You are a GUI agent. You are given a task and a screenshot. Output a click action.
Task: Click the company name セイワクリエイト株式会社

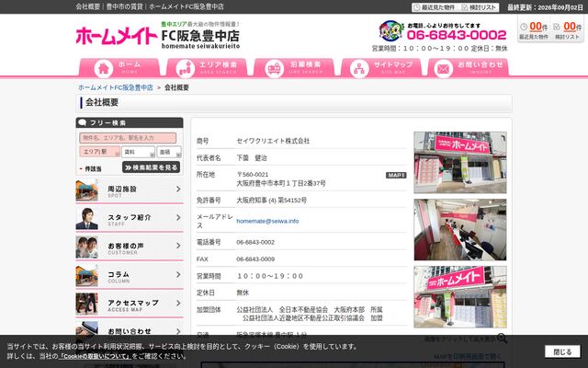(273, 141)
